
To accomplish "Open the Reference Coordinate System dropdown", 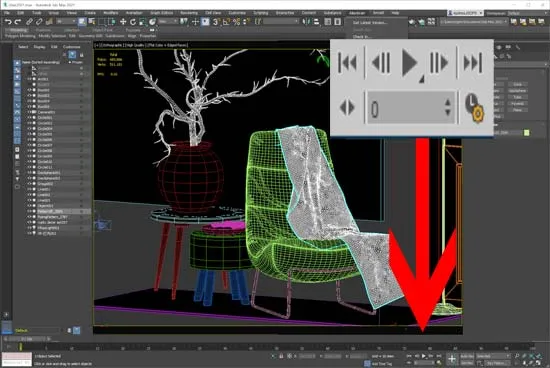I will click(x=168, y=22).
